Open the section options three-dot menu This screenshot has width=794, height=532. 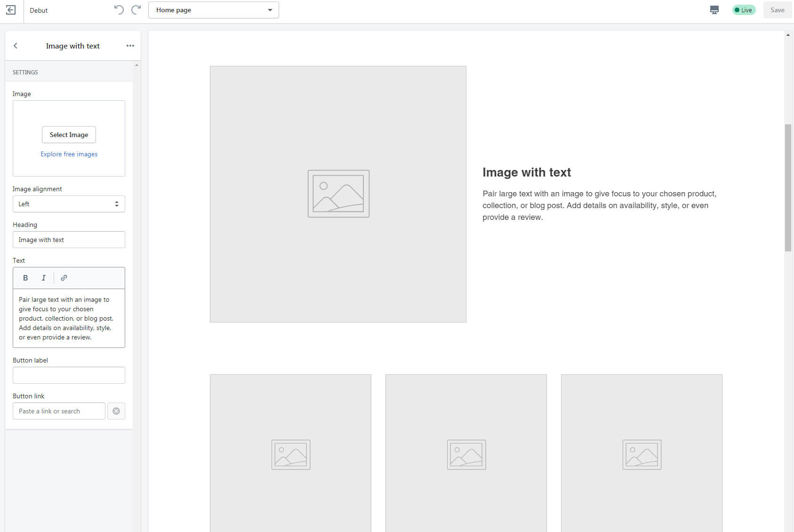pos(130,46)
